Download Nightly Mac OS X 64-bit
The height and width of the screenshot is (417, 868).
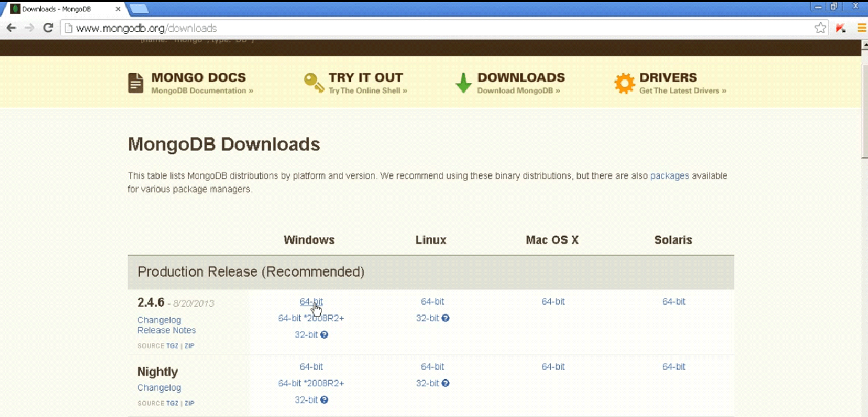[x=553, y=366]
